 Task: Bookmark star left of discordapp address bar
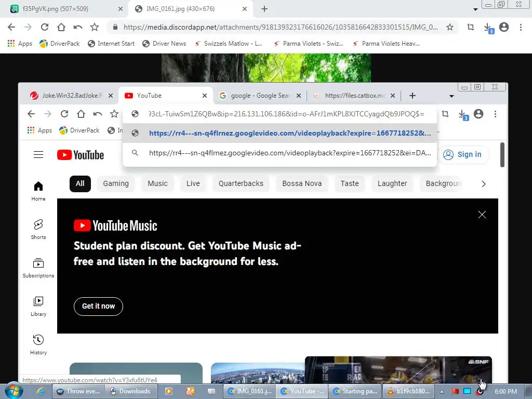[95, 27]
